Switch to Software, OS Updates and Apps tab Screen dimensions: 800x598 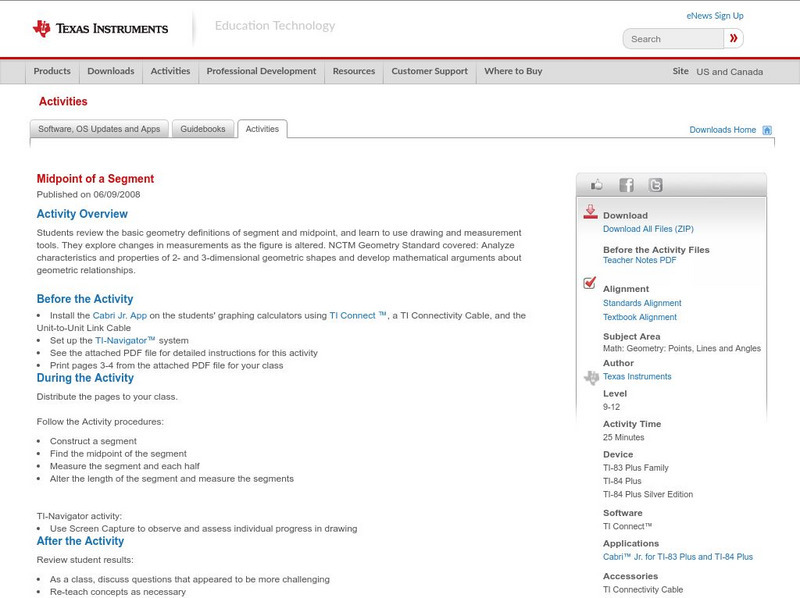click(x=99, y=129)
